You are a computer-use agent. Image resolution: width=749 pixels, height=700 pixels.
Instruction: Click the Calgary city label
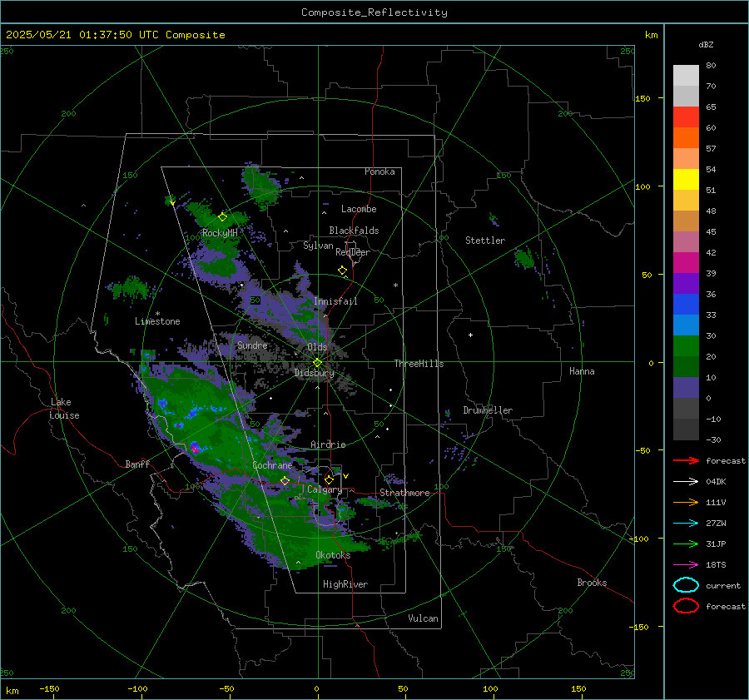[x=325, y=489]
